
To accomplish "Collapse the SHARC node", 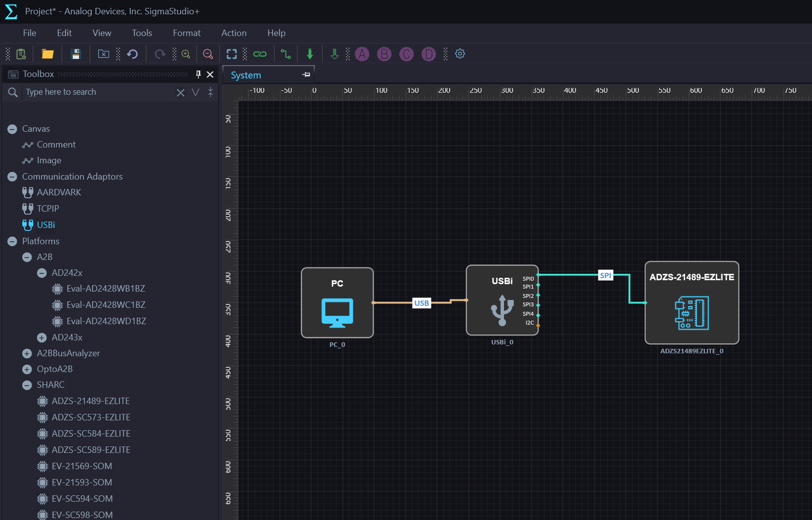I will (27, 385).
